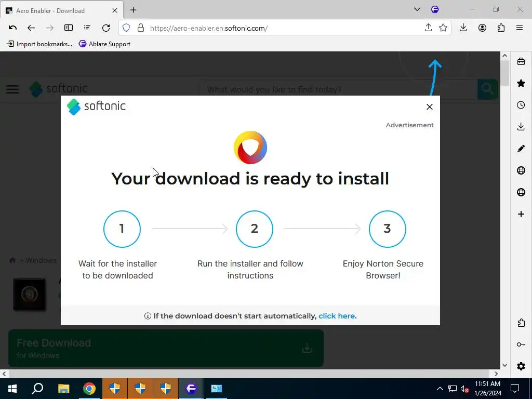Open the browser hamburger menu
Image resolution: width=532 pixels, height=399 pixels.
(520, 28)
